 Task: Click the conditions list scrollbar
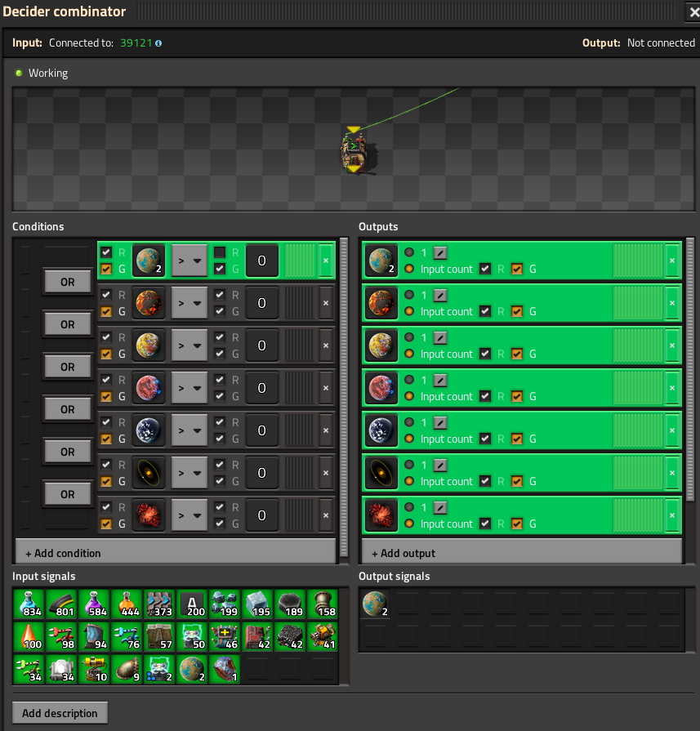coord(344,397)
